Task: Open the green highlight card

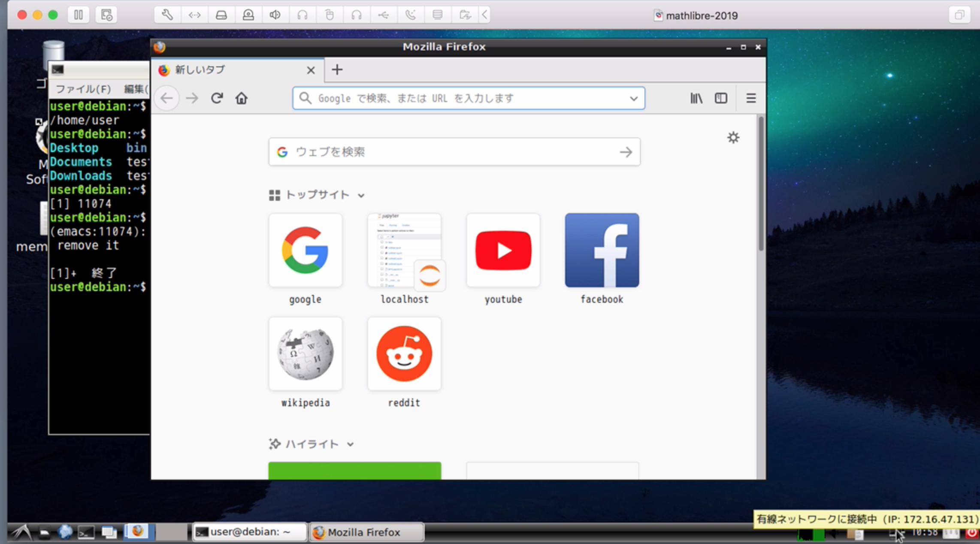Action: pos(354,471)
